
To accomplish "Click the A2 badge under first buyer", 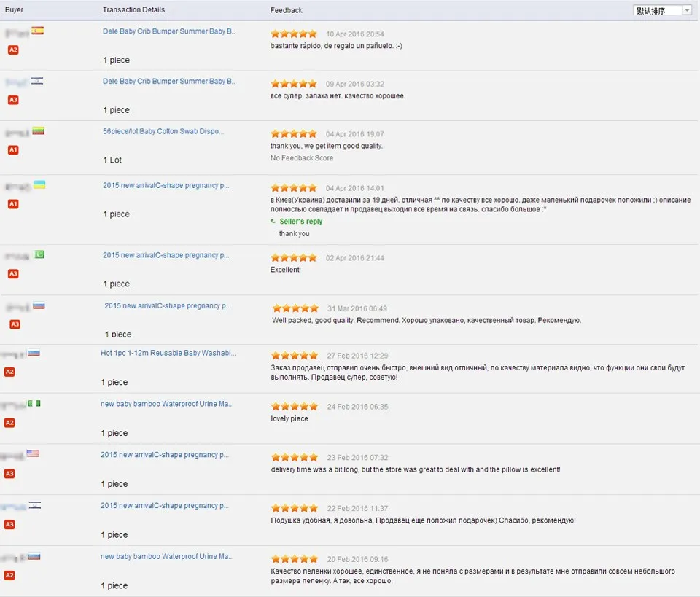I will (13, 50).
